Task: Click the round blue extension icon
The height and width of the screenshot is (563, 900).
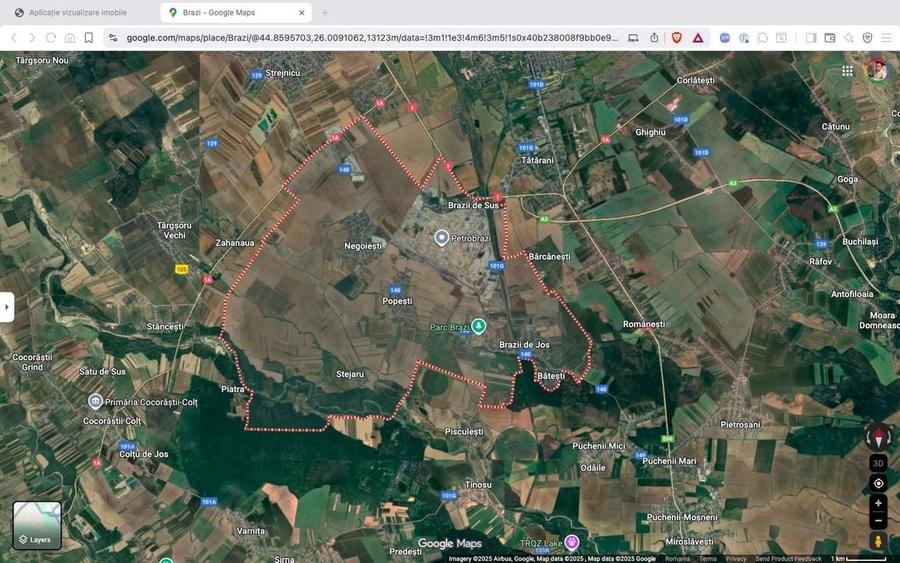Action: pyautogui.click(x=725, y=38)
